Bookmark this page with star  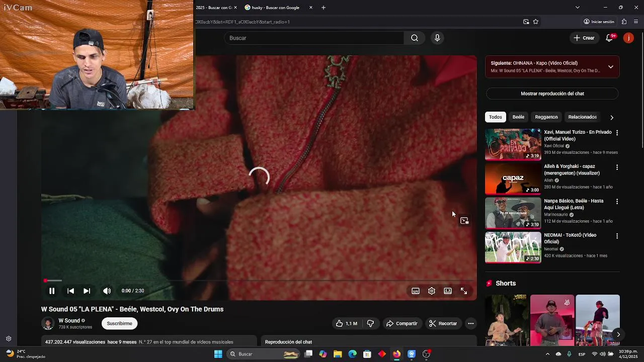[x=536, y=22]
